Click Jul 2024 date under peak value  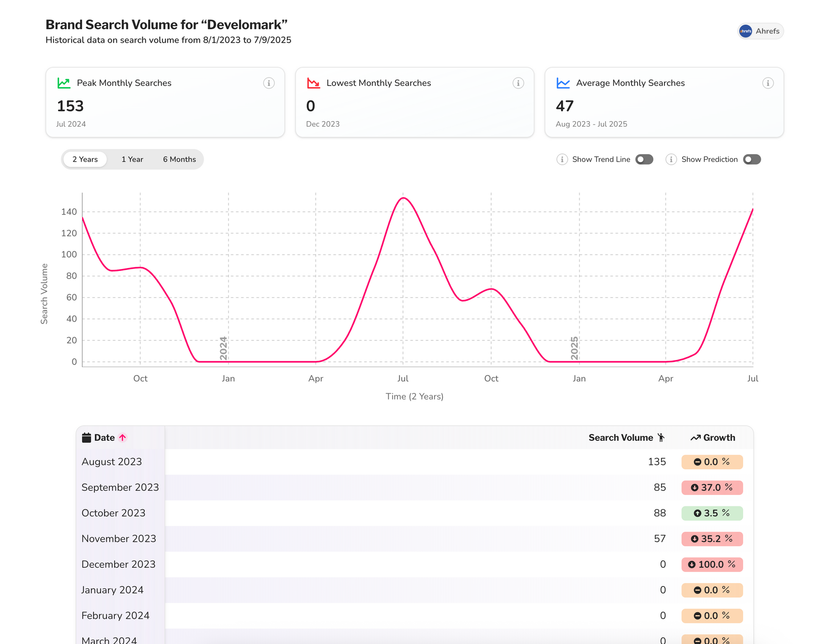[71, 124]
